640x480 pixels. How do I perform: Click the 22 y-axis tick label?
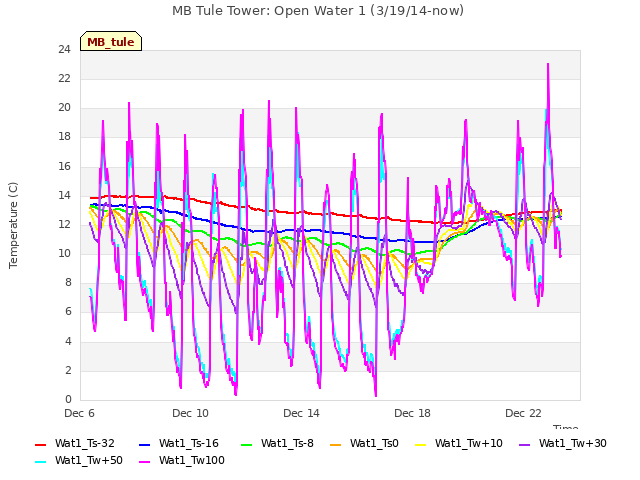point(64,78)
